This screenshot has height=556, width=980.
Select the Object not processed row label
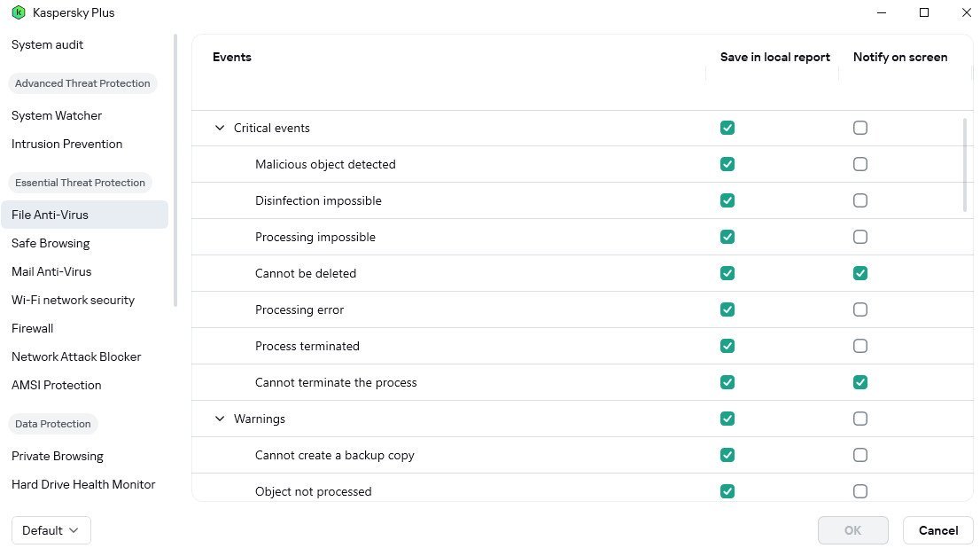(x=313, y=491)
